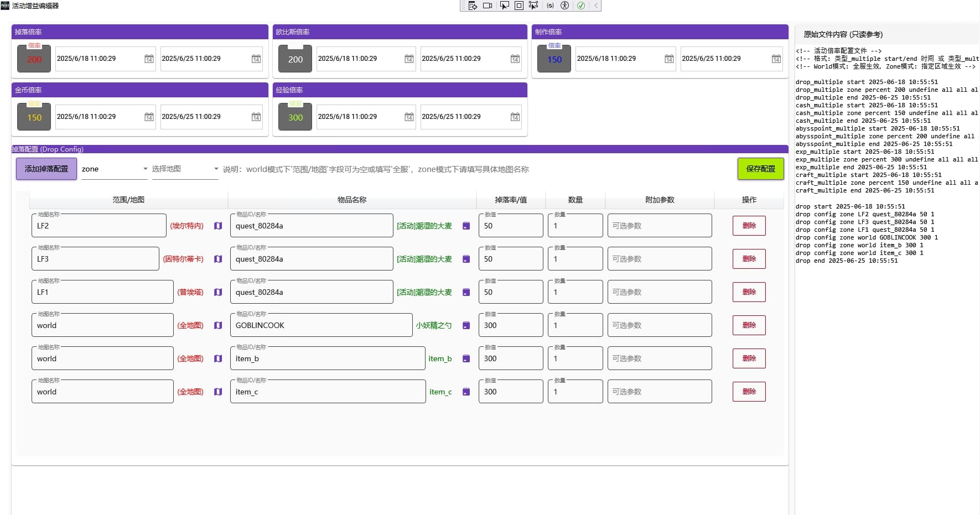
Task: Click 附加参数 field in item_b row
Action: pos(659,358)
